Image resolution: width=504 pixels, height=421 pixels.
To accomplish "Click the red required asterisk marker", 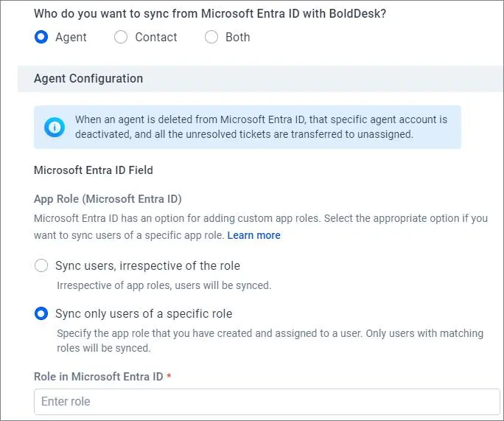I will [x=169, y=375].
